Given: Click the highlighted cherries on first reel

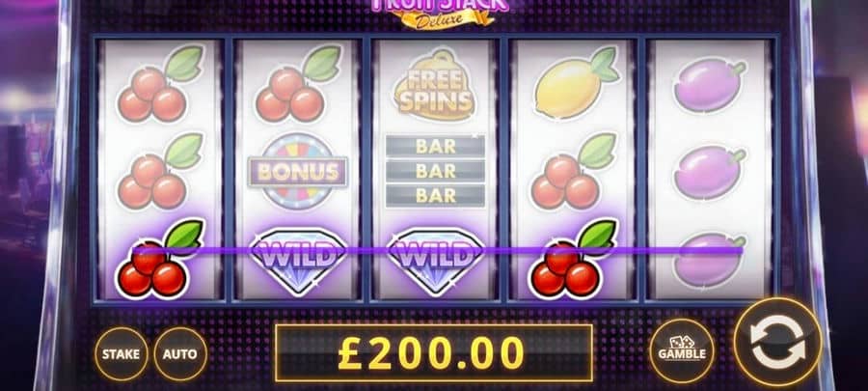Looking at the screenshot, I should 159,259.
